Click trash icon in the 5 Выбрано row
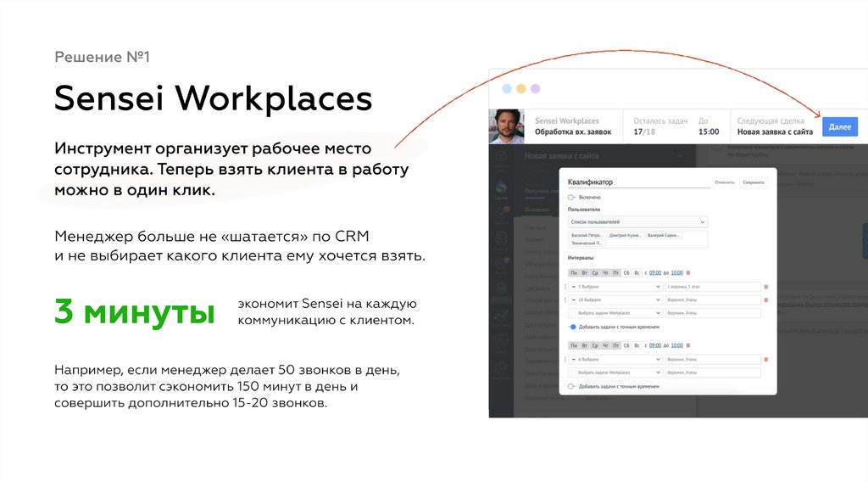The height and width of the screenshot is (487, 868). point(766,287)
